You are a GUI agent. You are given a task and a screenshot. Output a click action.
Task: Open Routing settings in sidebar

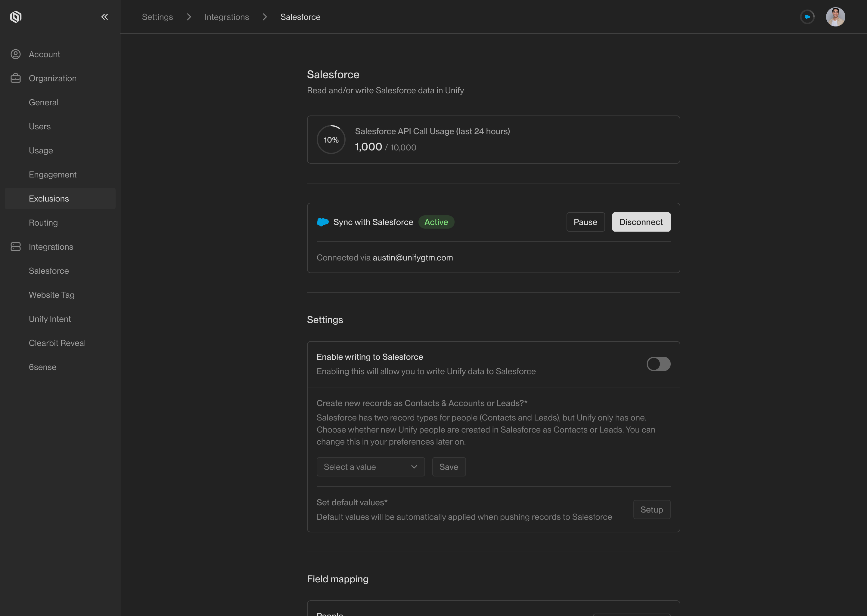(x=43, y=223)
